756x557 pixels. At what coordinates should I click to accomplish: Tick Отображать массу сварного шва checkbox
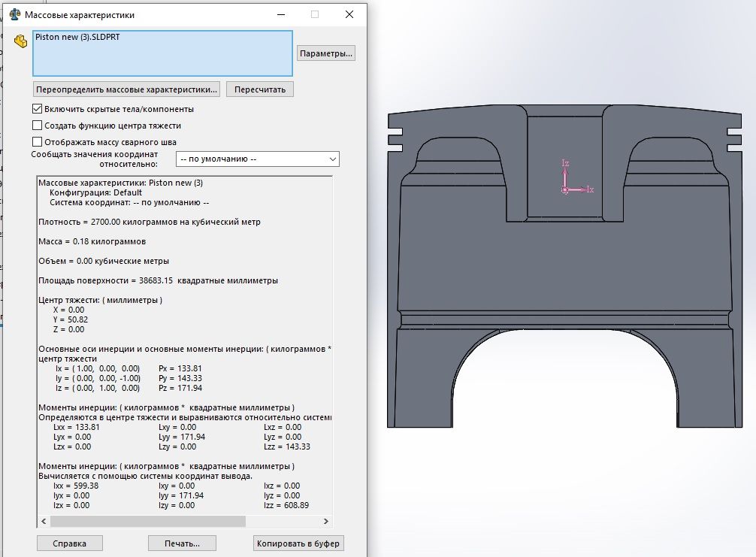pyautogui.click(x=38, y=142)
